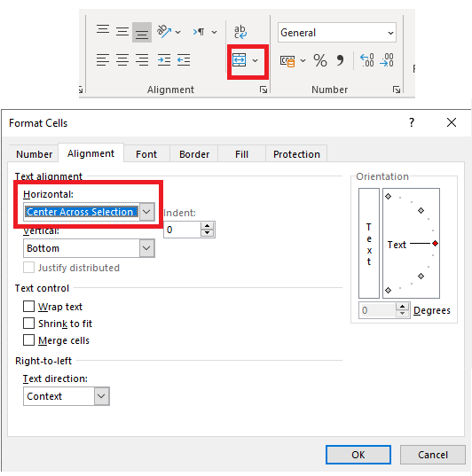Click the Cancel button
Viewport: 472px width, 476px height.
tap(432, 455)
